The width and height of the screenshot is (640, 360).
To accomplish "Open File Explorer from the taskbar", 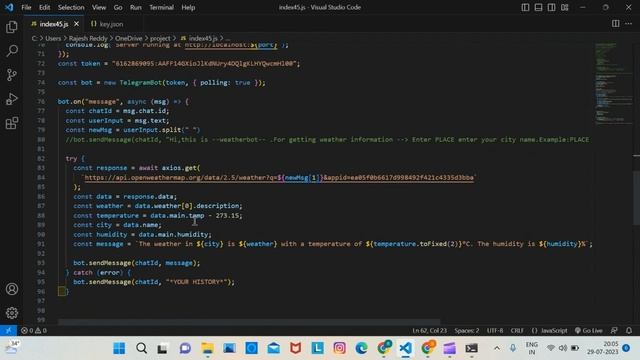I will [207, 348].
